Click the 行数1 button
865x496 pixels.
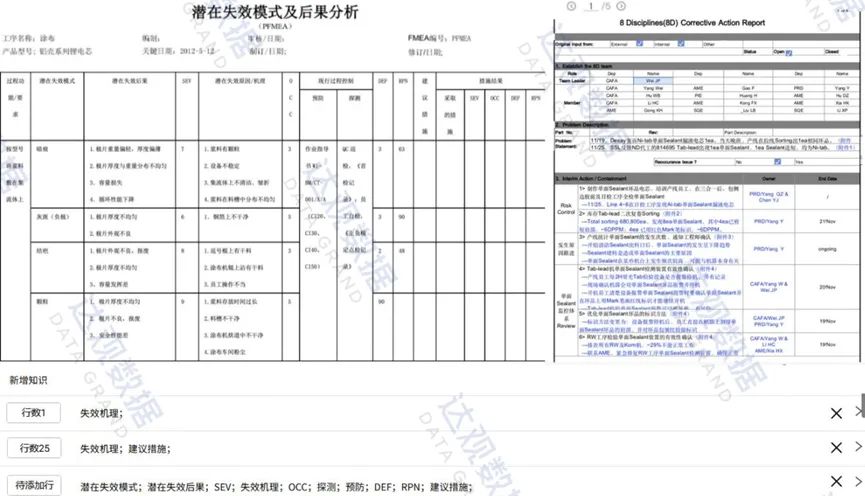pos(34,413)
